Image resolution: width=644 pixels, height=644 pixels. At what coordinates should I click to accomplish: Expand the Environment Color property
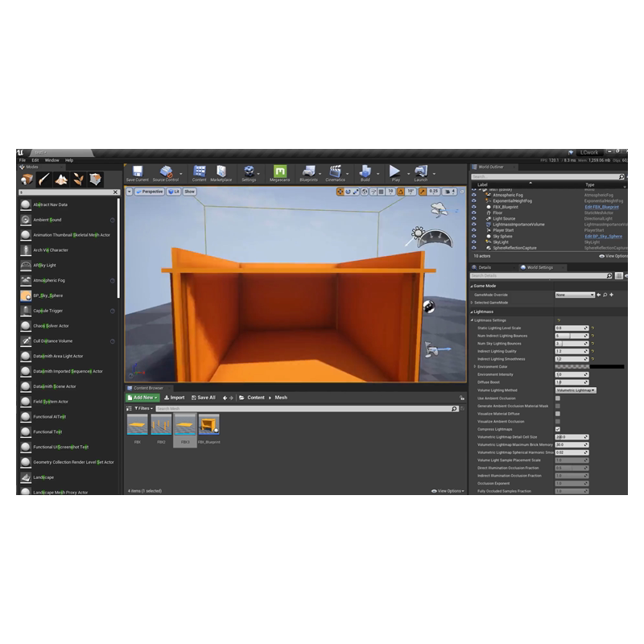click(475, 367)
